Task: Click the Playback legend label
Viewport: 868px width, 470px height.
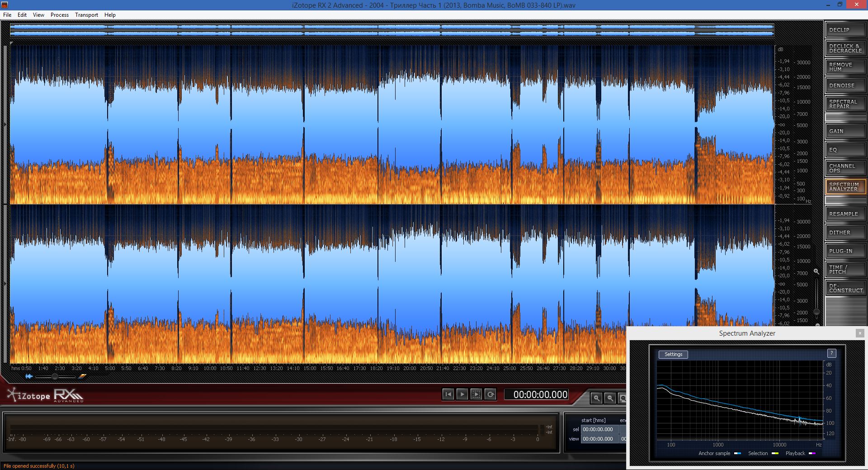Action: pos(795,453)
